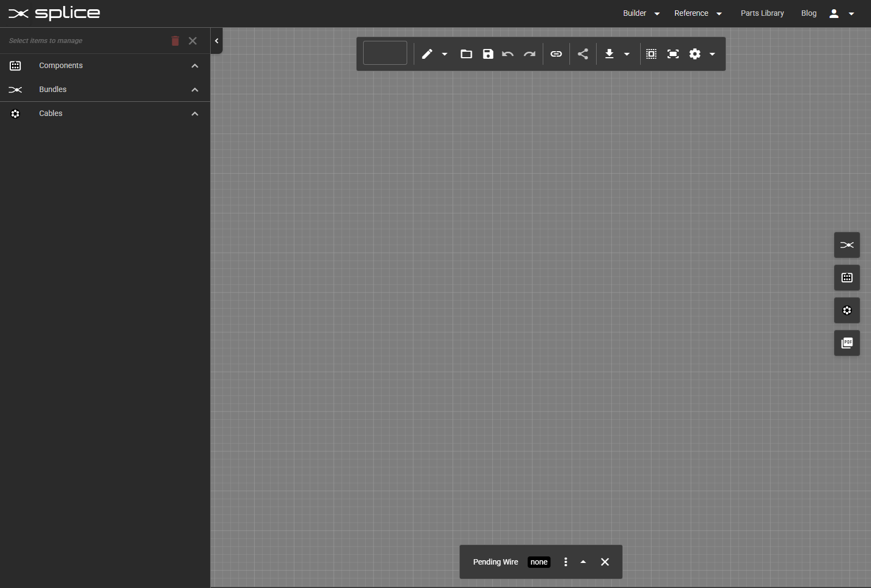The image size is (871, 588).
Task: Collapse the Components section
Action: tap(194, 66)
